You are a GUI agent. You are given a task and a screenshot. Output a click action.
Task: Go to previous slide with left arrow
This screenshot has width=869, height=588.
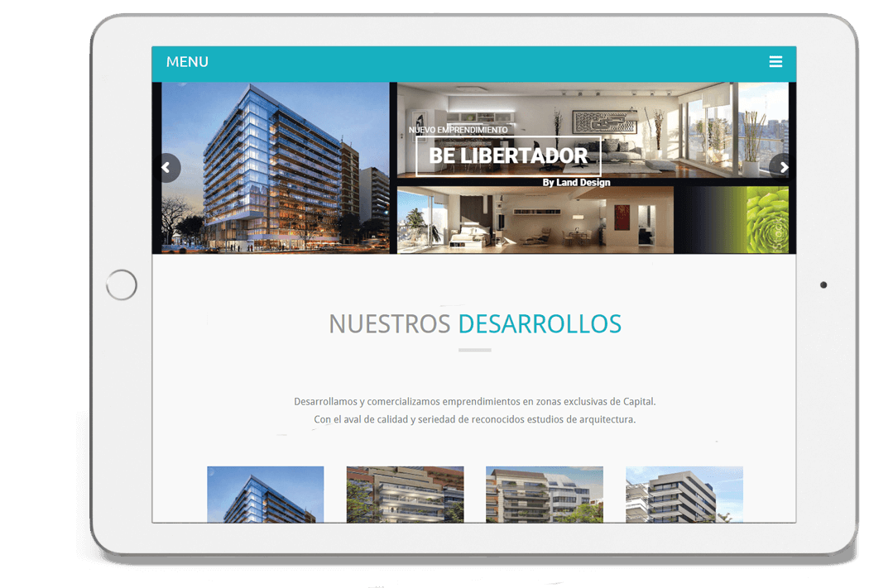[x=167, y=167]
